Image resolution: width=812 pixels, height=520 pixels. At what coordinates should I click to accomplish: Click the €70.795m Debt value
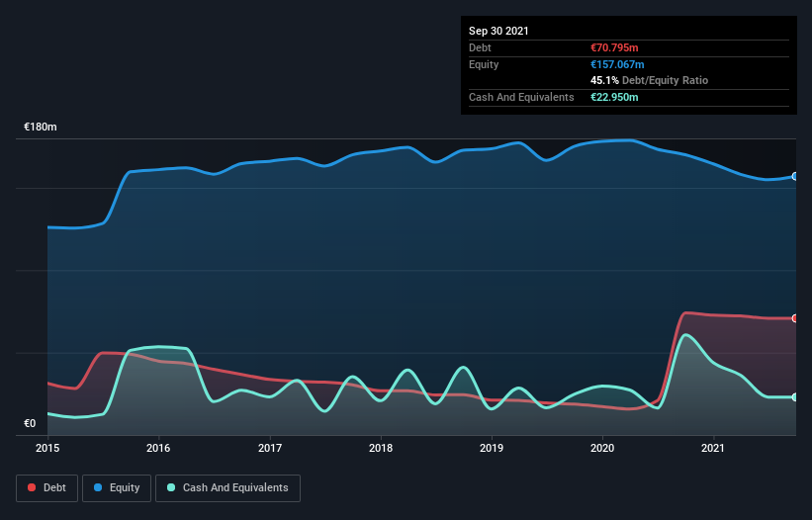[614, 47]
